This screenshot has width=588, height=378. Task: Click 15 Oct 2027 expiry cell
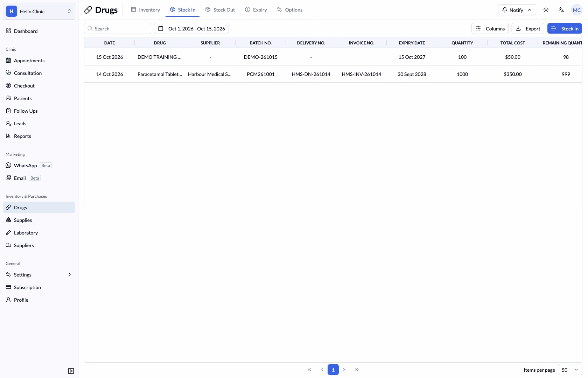412,57
